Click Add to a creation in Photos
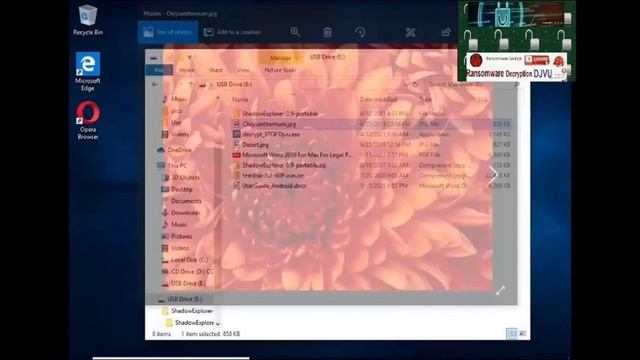 coord(232,32)
